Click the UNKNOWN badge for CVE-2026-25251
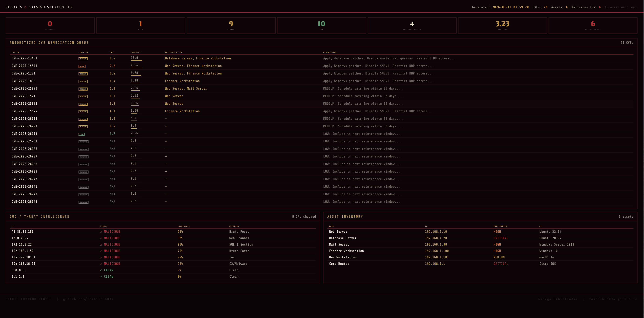The height and width of the screenshot is (318, 644). (x=83, y=142)
